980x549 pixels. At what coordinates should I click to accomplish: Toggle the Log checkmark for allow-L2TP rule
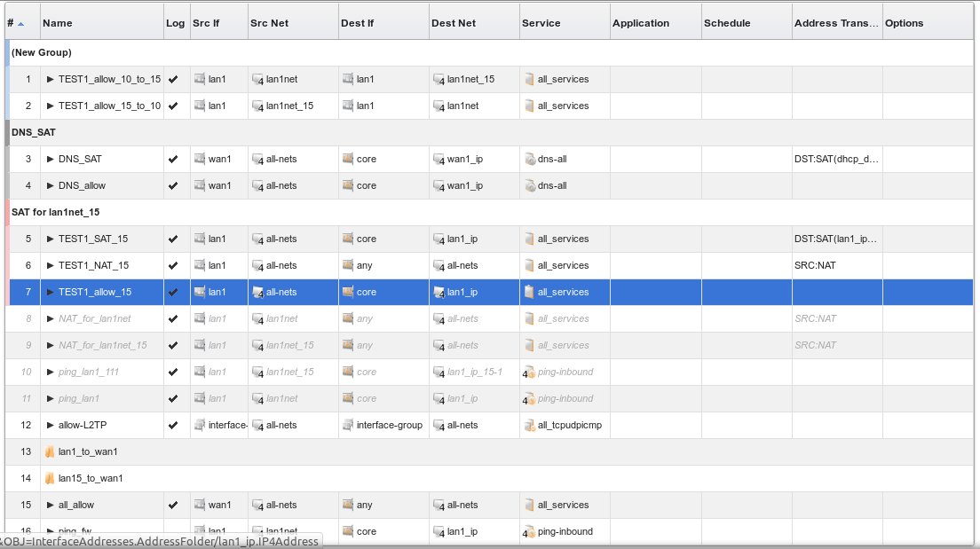pos(173,426)
